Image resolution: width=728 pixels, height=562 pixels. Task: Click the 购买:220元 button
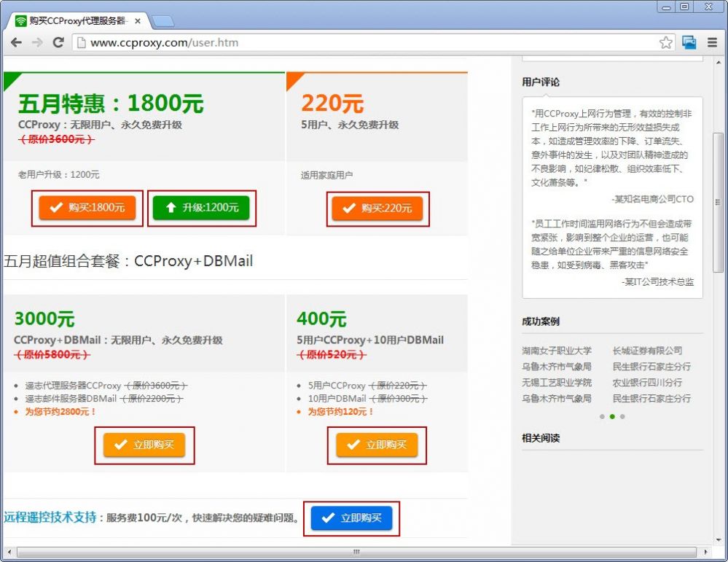click(x=377, y=208)
